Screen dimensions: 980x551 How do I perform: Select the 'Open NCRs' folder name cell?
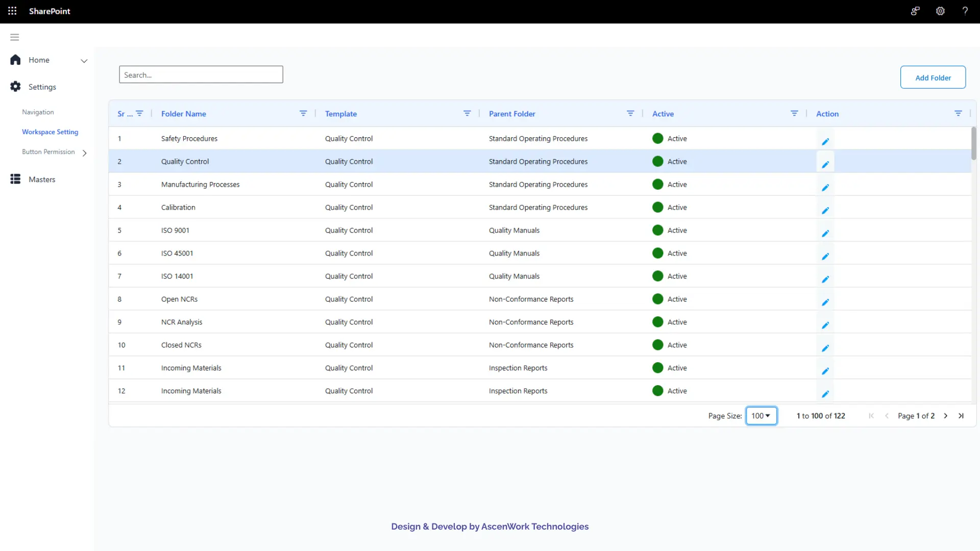[x=179, y=299]
